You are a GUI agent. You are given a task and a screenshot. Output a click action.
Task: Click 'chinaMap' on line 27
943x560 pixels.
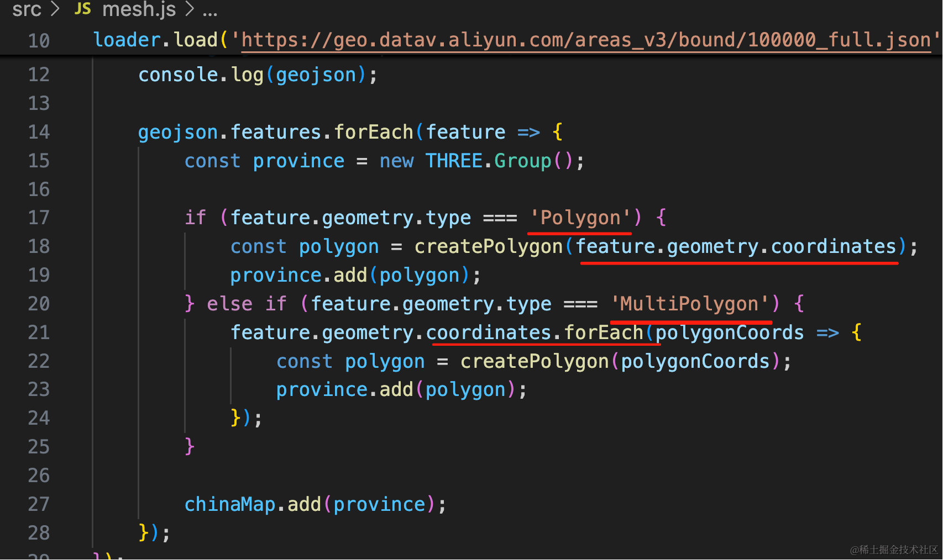(230, 504)
